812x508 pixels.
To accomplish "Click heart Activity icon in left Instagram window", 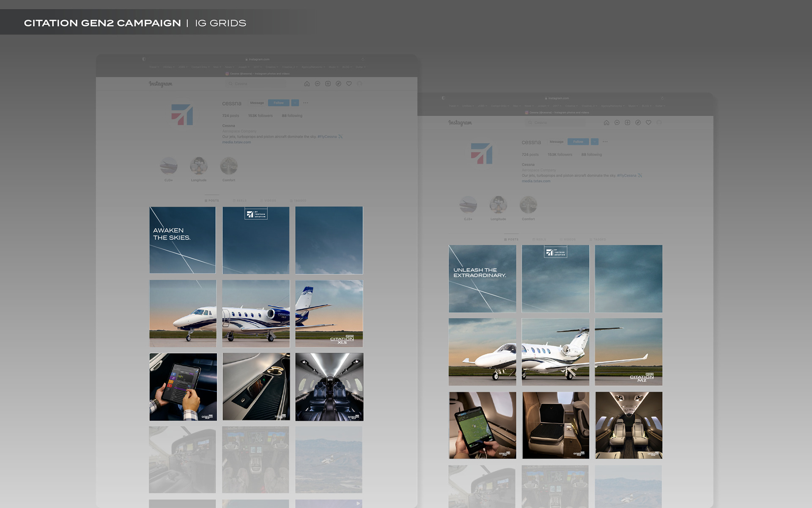I will [349, 84].
